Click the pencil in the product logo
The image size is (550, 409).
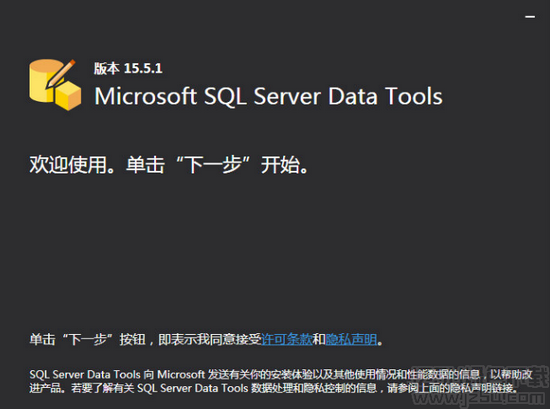click(x=61, y=74)
